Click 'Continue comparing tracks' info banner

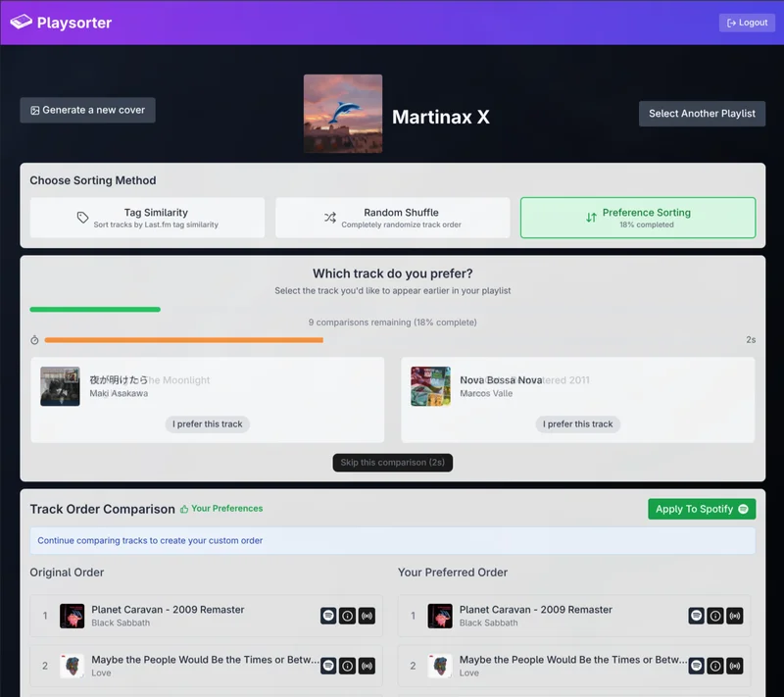point(393,540)
